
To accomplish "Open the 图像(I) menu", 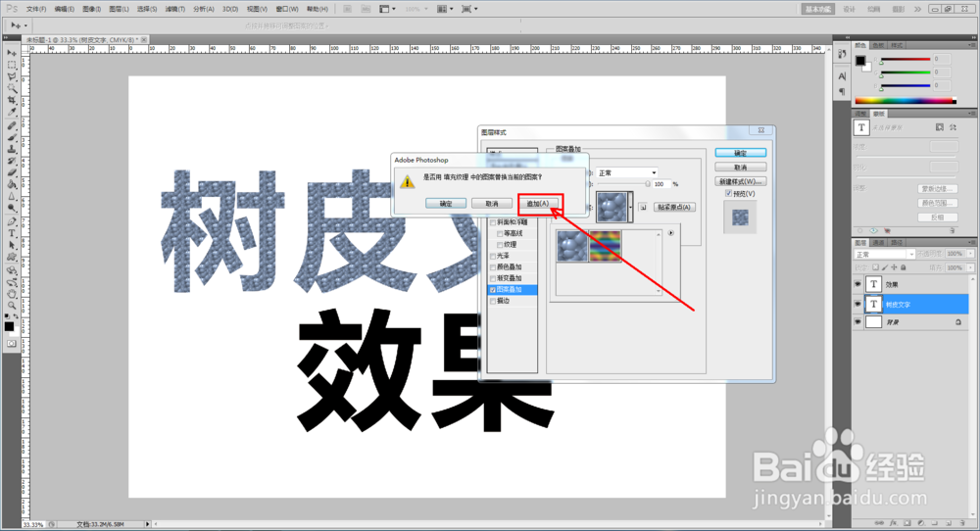I will coord(91,10).
